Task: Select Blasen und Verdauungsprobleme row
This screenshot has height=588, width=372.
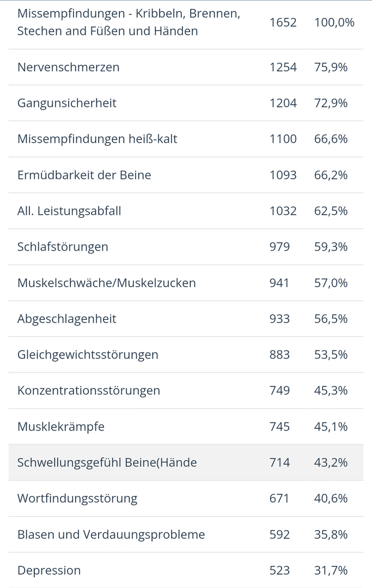Action: coord(111,535)
